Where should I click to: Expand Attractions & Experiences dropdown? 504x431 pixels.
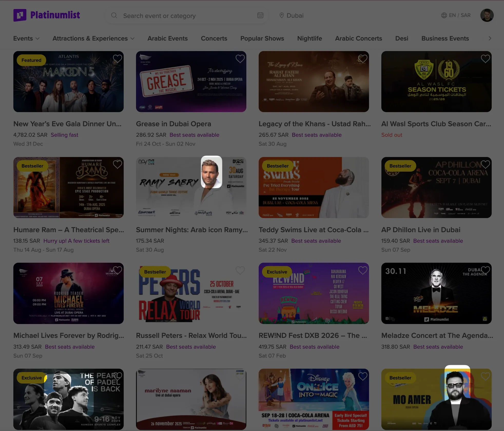(93, 38)
